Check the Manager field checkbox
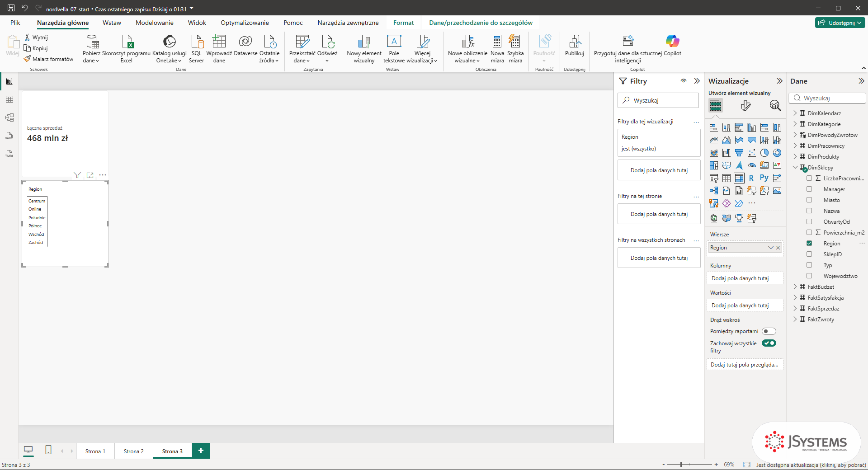The width and height of the screenshot is (868, 470). 809,189
